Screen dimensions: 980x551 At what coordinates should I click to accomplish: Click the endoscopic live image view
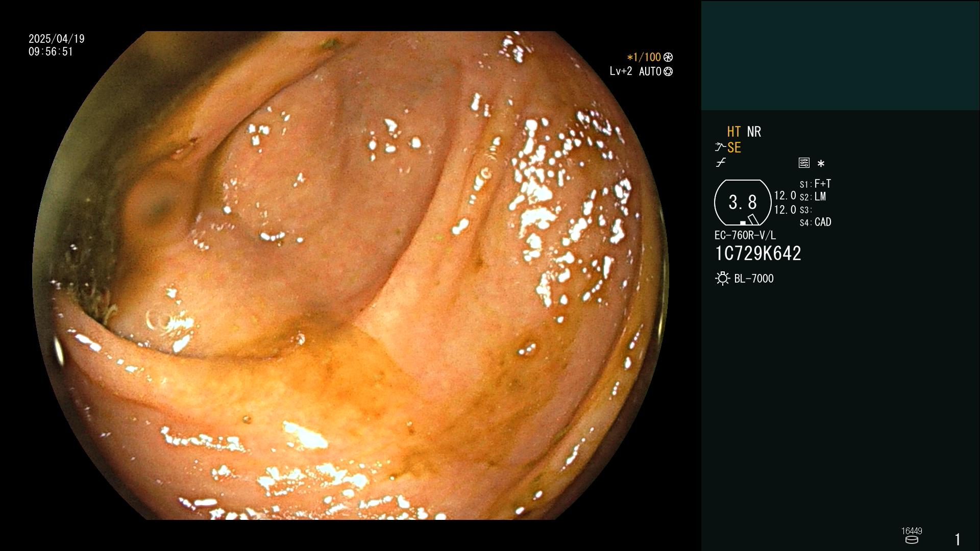tap(351, 275)
